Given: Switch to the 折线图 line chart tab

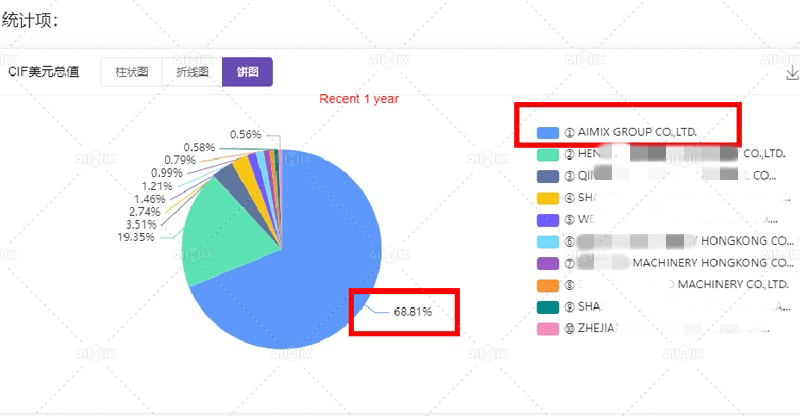Looking at the screenshot, I should tap(191, 72).
